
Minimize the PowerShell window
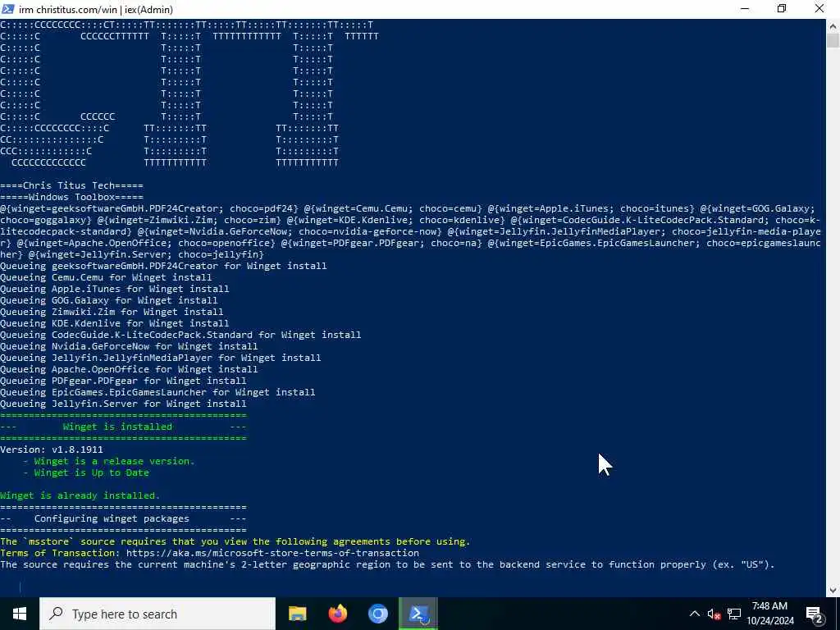point(745,9)
